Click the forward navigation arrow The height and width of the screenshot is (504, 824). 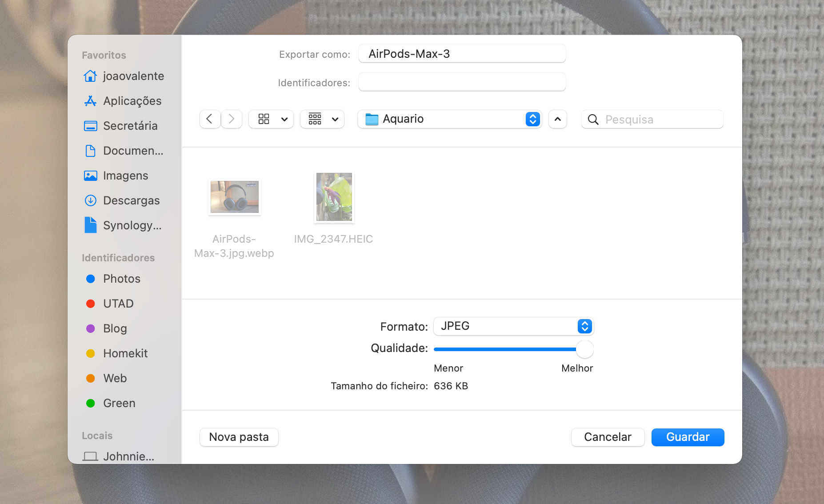232,119
